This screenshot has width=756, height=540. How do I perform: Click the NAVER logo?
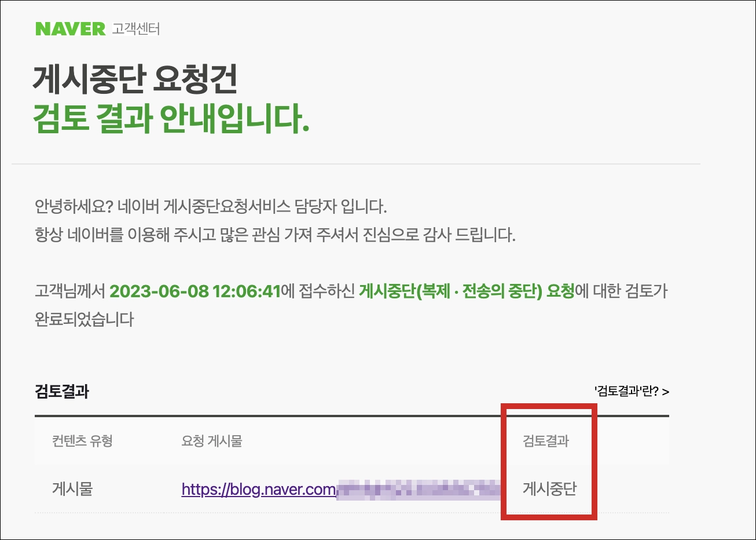70,28
